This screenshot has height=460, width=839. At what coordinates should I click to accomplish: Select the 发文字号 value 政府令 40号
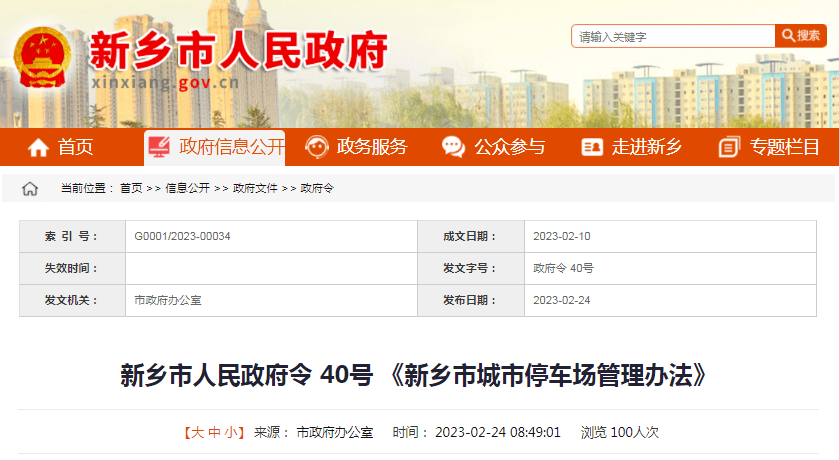(563, 269)
